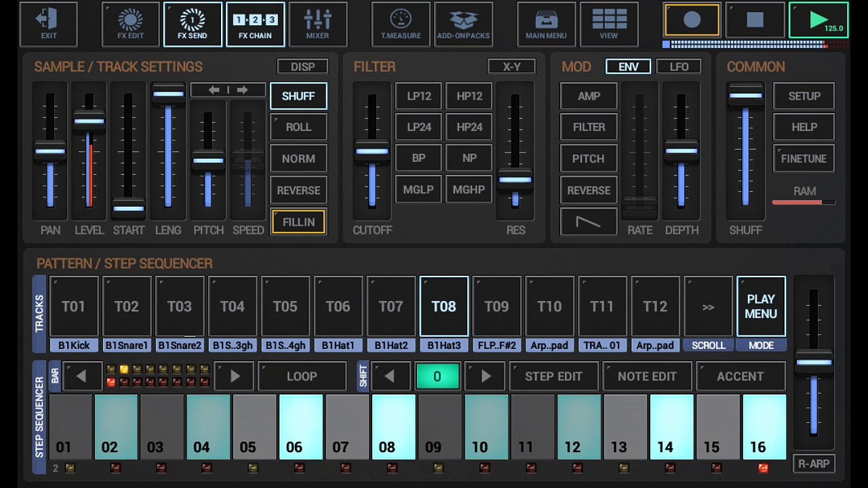Tap the Exit icon

point(49,24)
